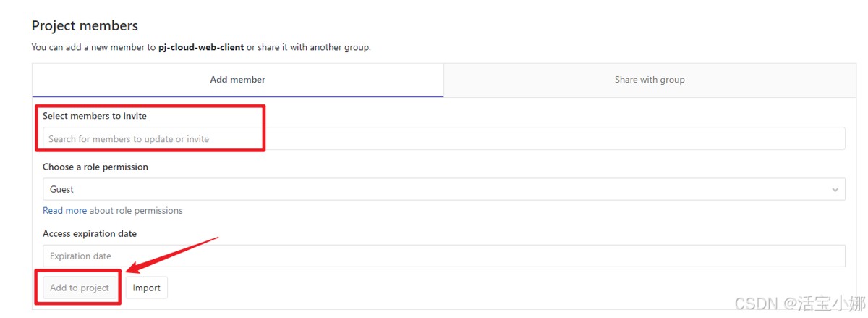Click the Import button

point(146,288)
